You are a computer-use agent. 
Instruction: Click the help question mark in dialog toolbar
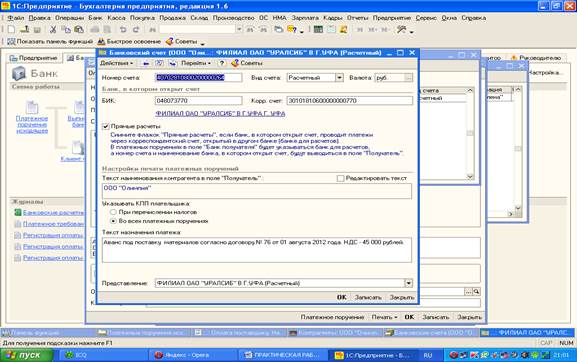(222, 63)
